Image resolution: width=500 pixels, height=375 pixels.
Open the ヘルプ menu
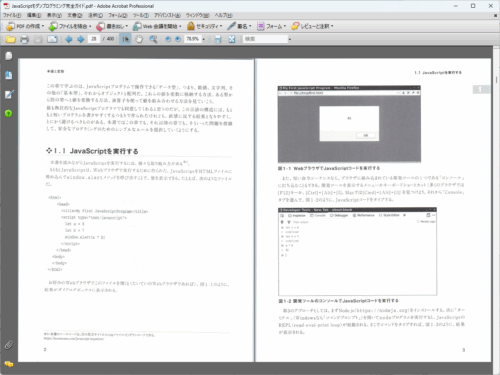click(223, 15)
